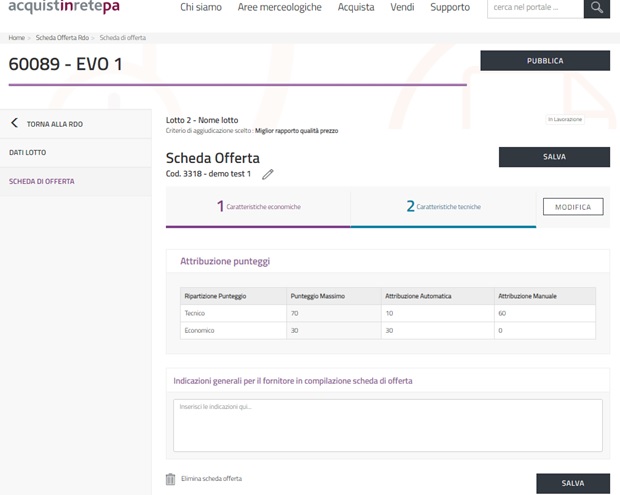The width and height of the screenshot is (620, 495).
Task: Open the Vendi menu
Action: coord(402,8)
